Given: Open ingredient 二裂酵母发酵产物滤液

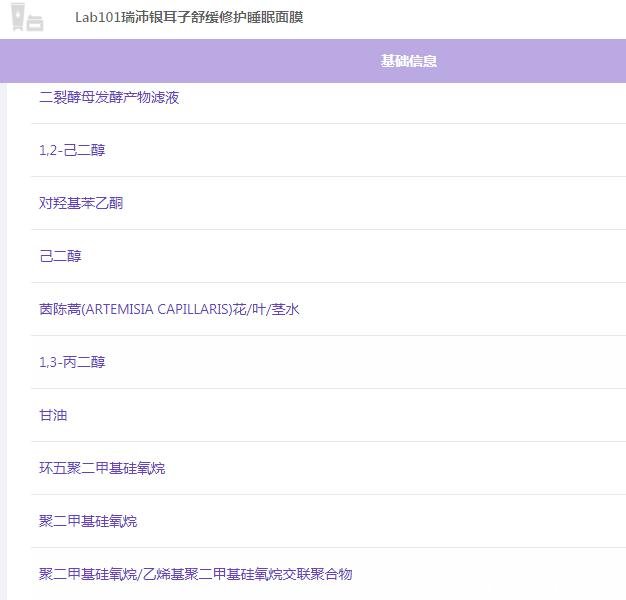Looking at the screenshot, I should point(109,98).
